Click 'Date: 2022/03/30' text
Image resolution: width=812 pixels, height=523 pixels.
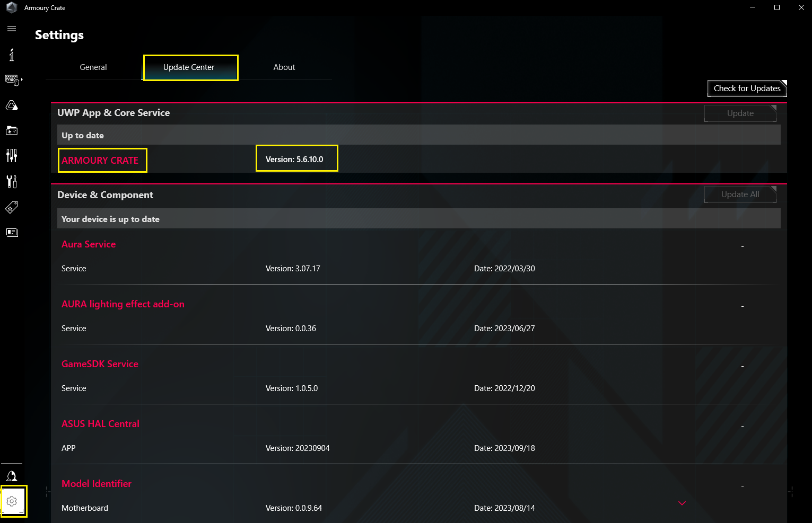pyautogui.click(x=504, y=269)
